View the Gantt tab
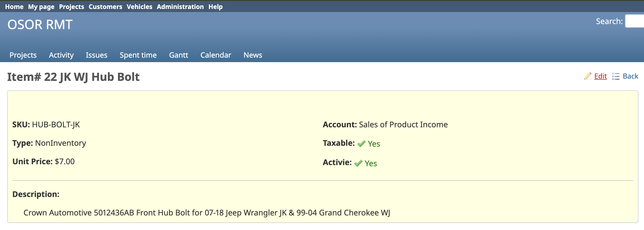Viewport: 644px width, 230px height. pyautogui.click(x=179, y=55)
